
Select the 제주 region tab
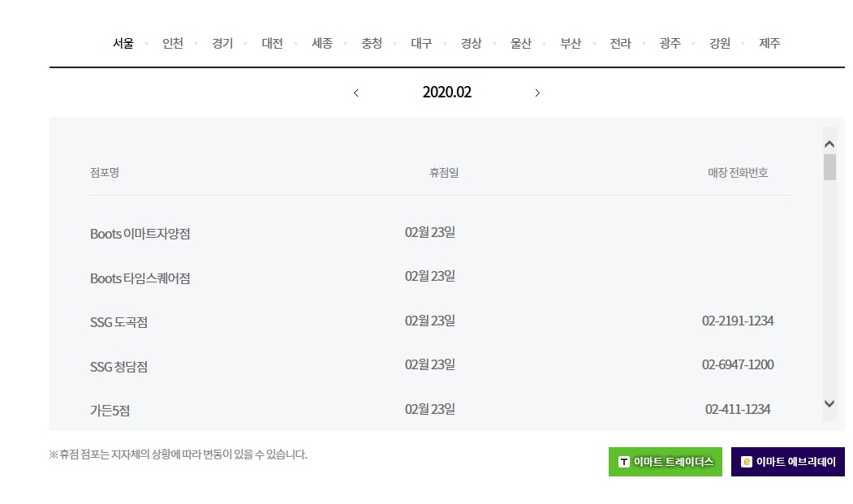click(x=769, y=44)
